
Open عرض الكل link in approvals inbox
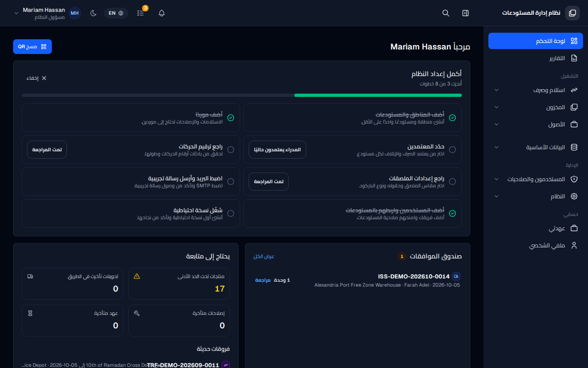pos(264,256)
